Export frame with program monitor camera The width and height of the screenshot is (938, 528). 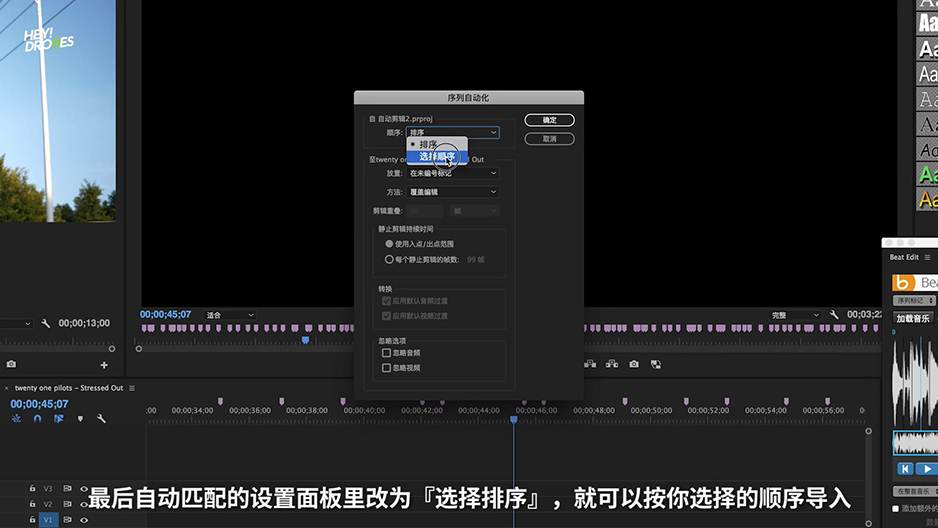point(634,364)
